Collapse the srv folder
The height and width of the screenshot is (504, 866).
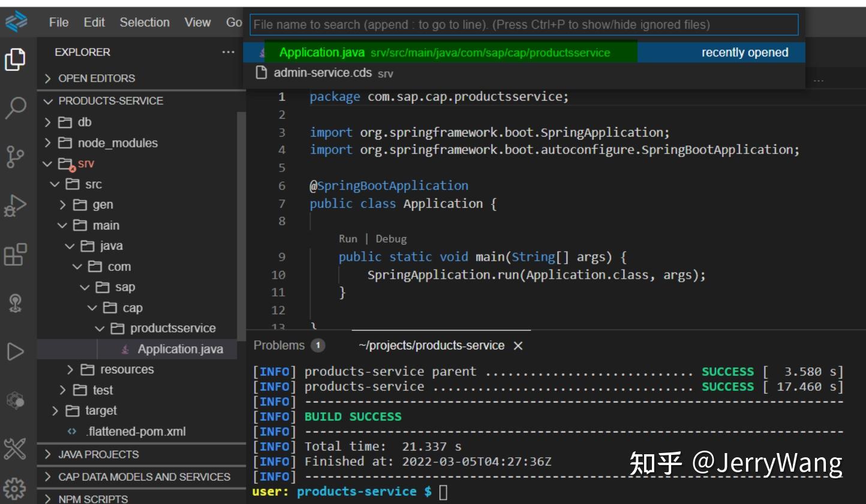[x=137, y=164]
